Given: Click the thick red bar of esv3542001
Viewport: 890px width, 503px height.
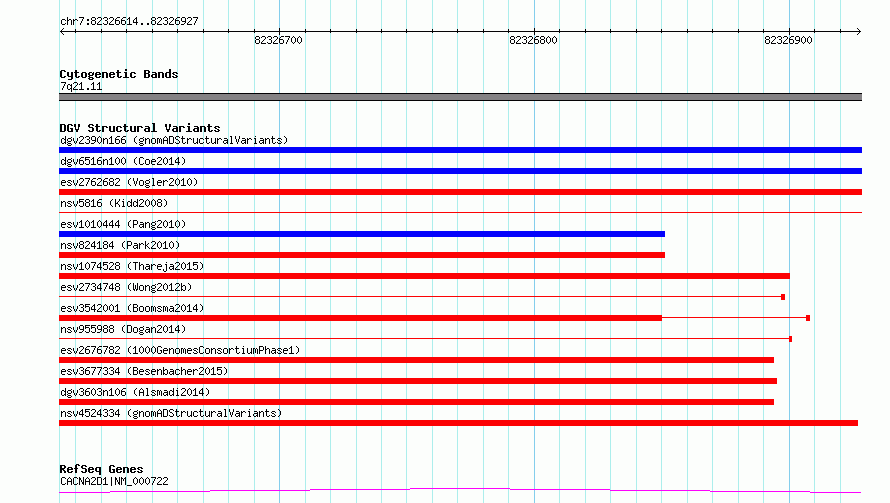Looking at the screenshot, I should (360, 318).
